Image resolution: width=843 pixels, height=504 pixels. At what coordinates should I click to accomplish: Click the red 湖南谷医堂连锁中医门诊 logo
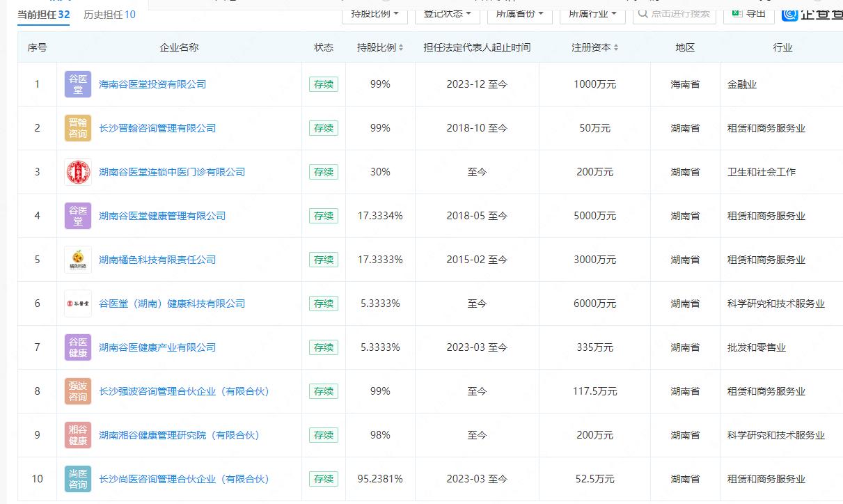pos(78,172)
